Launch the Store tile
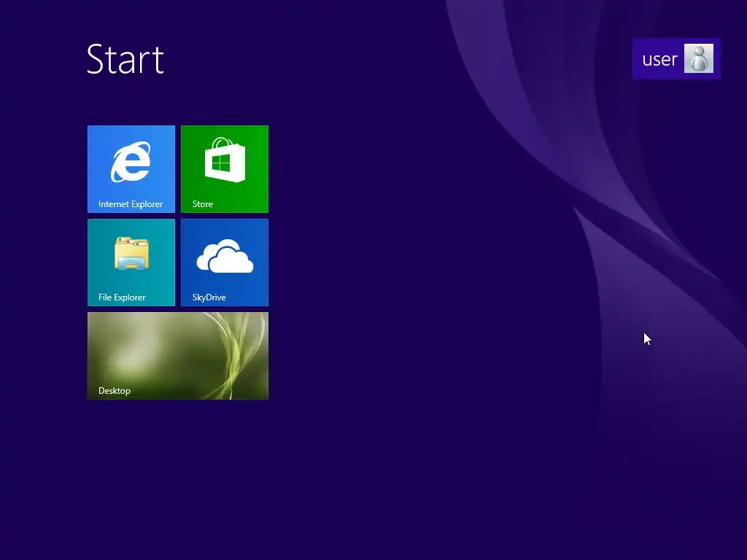Image resolution: width=747 pixels, height=560 pixels. [225, 169]
